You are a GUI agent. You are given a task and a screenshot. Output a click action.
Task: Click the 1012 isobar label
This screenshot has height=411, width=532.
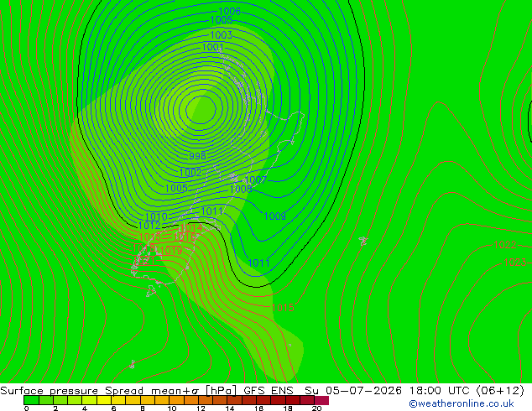pos(149,225)
